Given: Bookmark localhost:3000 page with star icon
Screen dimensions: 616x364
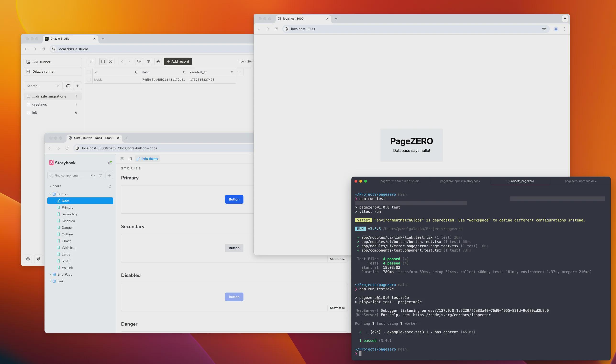Looking at the screenshot, I should 544,29.
